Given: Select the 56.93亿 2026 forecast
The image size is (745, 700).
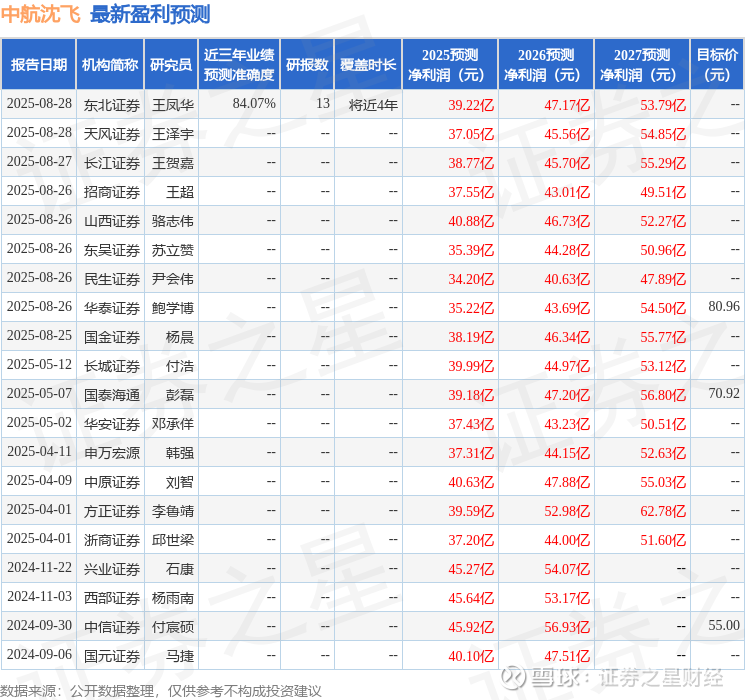Looking at the screenshot, I should point(567,627).
